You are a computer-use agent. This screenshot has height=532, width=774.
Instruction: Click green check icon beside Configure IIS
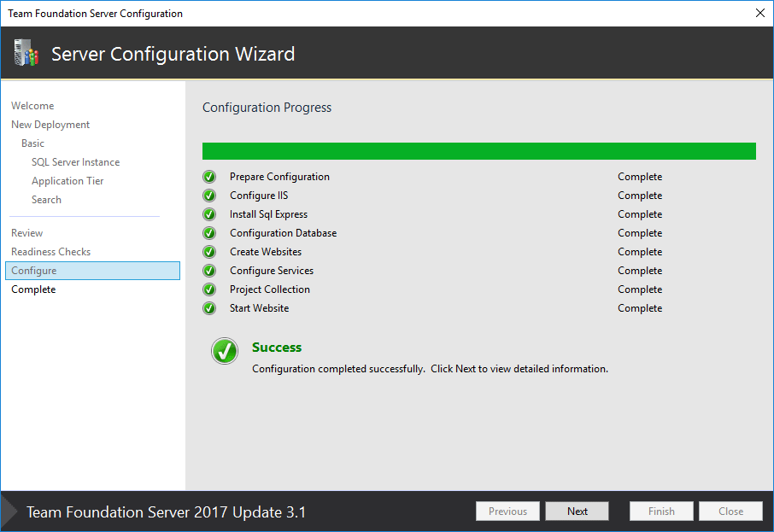209,196
